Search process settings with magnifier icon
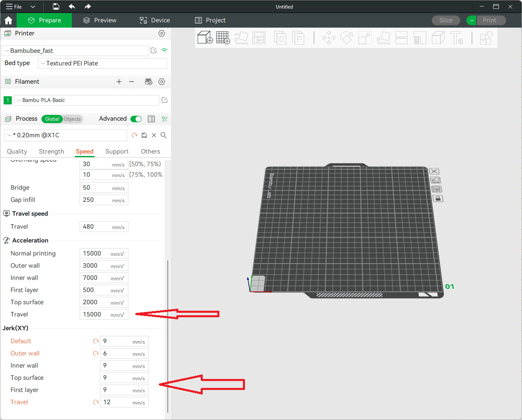Image resolution: width=522 pixels, height=420 pixels. point(164,135)
